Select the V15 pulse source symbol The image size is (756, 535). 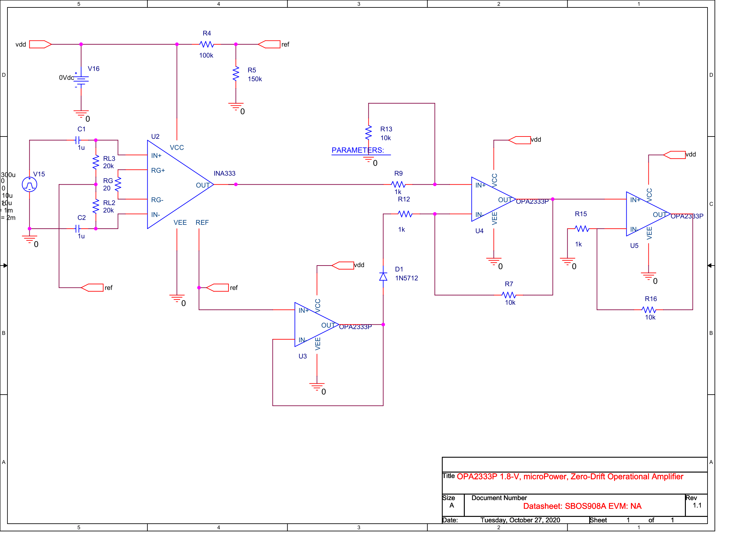29,184
